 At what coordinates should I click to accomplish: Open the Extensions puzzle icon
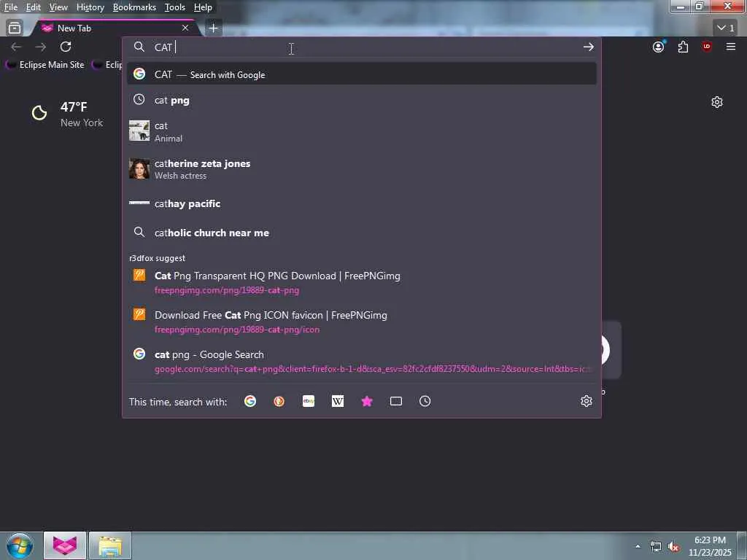(x=683, y=47)
